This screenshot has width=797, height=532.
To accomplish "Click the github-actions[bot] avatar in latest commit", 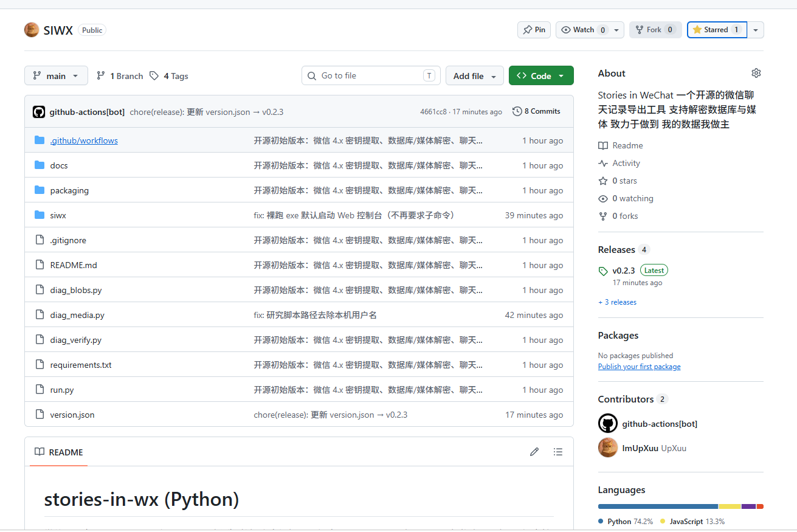I will (39, 111).
